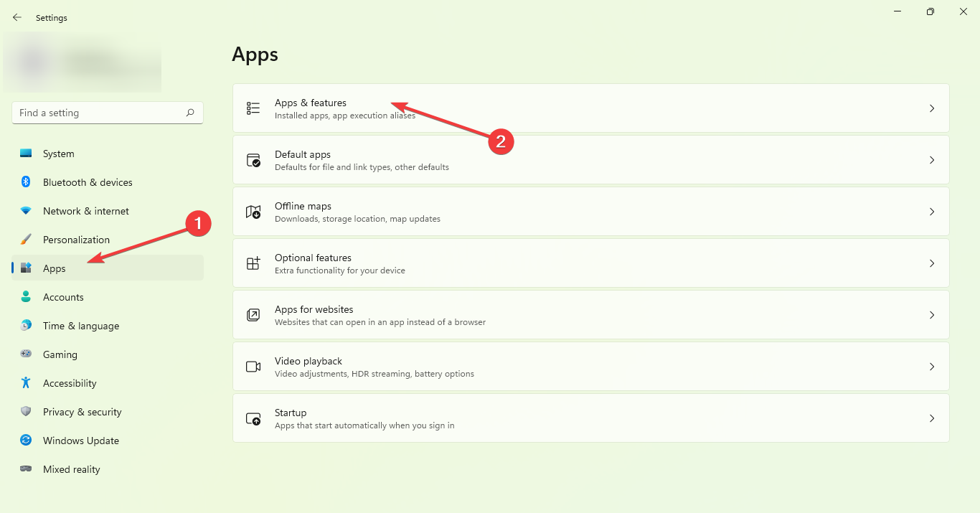Viewport: 980px width, 513px height.
Task: Click the Apps for websites title
Action: coord(314,309)
